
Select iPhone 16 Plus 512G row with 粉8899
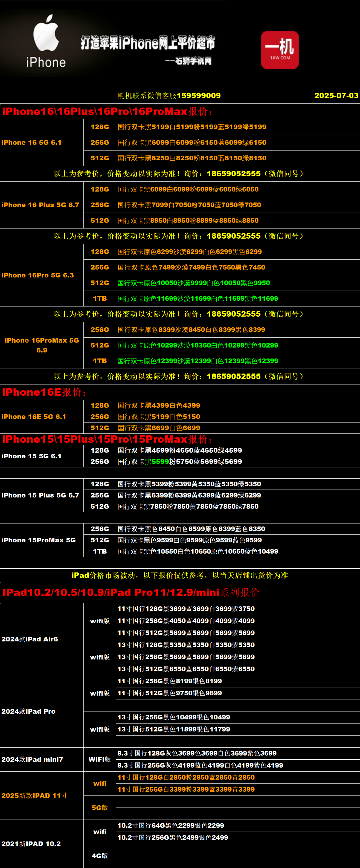(238, 220)
